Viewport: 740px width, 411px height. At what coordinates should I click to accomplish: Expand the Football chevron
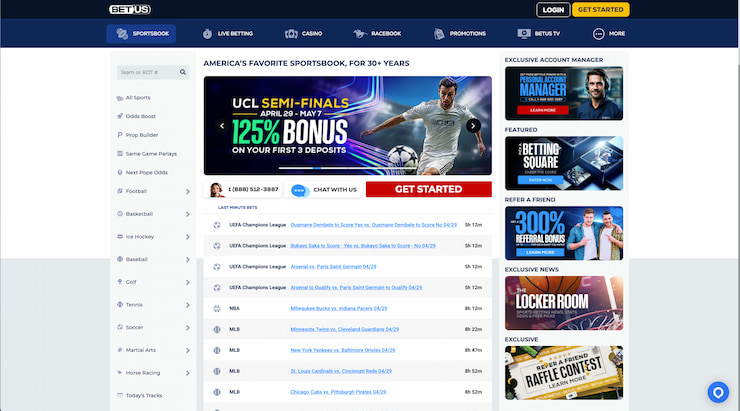187,192
